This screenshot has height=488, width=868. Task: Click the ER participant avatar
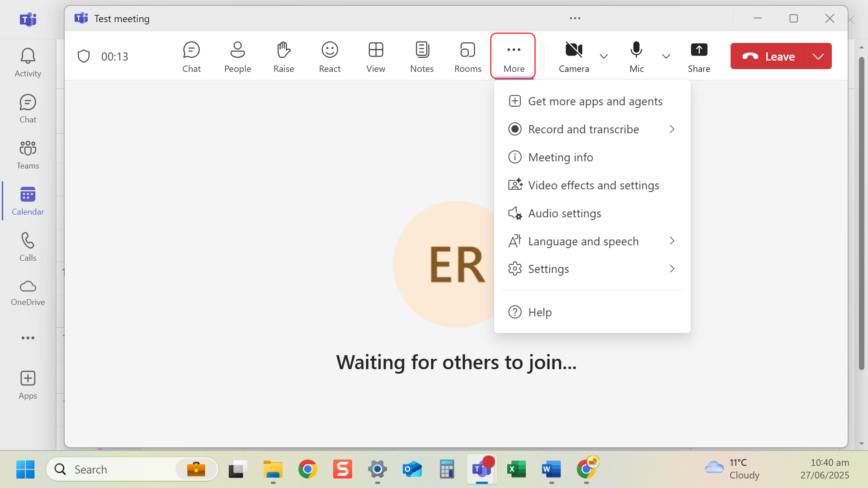tap(457, 264)
